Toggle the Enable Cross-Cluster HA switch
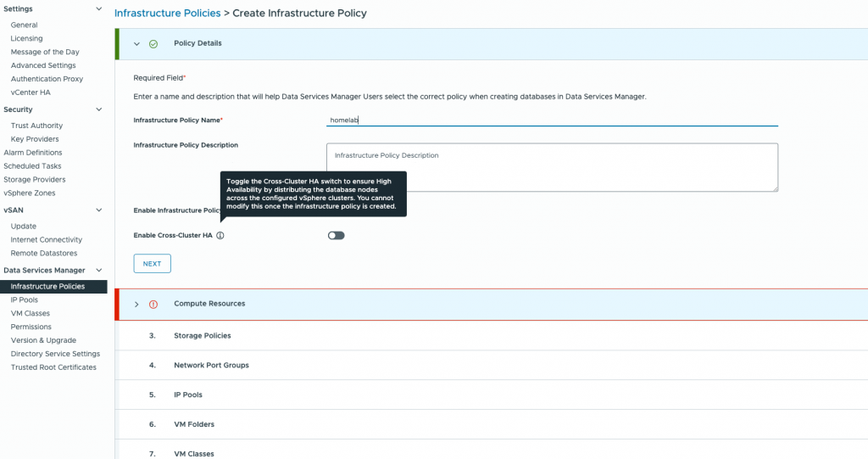This screenshot has width=868, height=459. 336,236
